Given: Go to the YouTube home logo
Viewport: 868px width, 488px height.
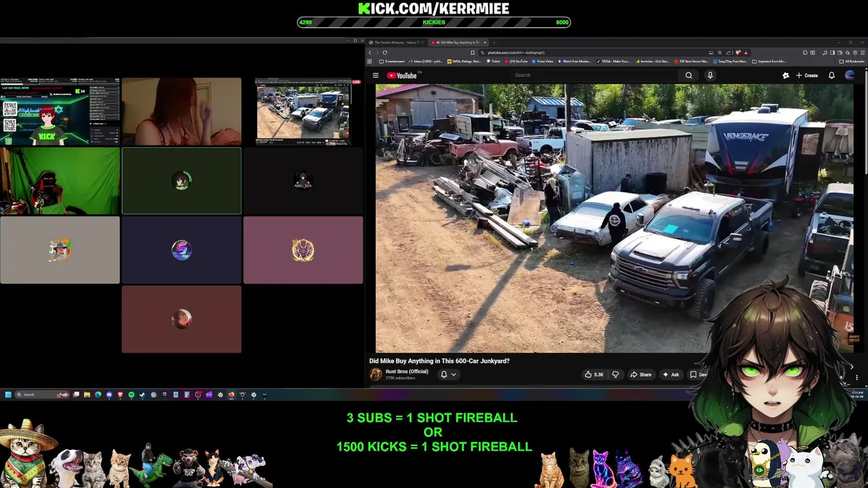Looking at the screenshot, I should [x=402, y=75].
